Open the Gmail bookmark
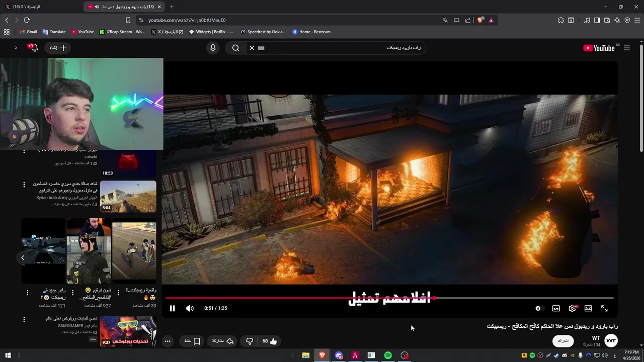This screenshot has height=362, width=644. click(28, 32)
